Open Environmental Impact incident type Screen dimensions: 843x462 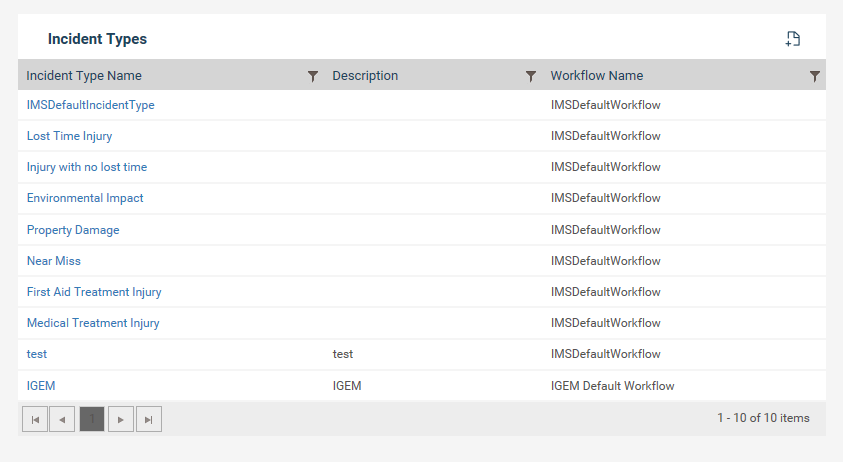point(85,198)
